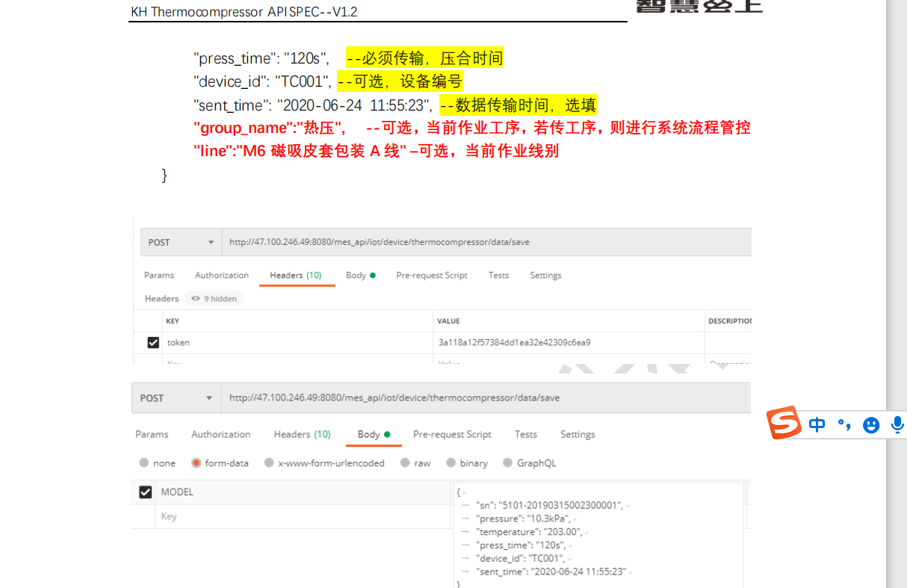This screenshot has width=907, height=588.
Task: Open the Pre-request Script tab beside active Body
Action: (452, 435)
